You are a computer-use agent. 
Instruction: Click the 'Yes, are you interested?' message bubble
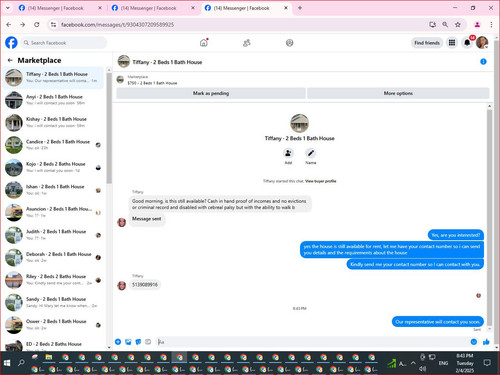click(456, 235)
